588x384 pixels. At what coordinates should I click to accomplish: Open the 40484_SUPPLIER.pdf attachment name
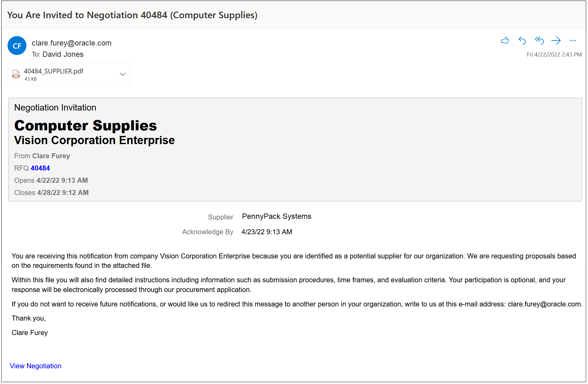[x=53, y=71]
